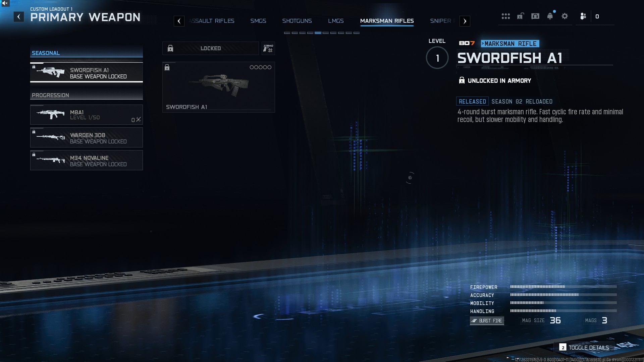Show previous weapon categories with left chevron

point(179,21)
